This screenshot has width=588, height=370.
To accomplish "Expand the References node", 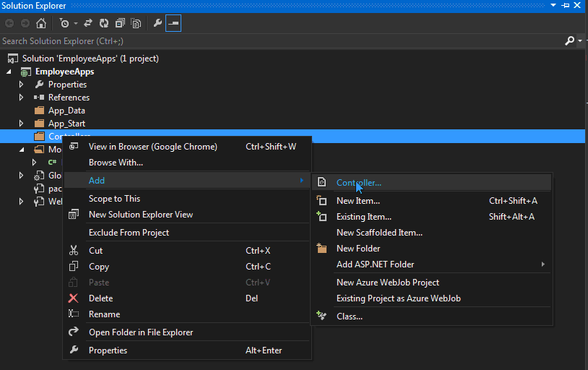I will click(22, 98).
